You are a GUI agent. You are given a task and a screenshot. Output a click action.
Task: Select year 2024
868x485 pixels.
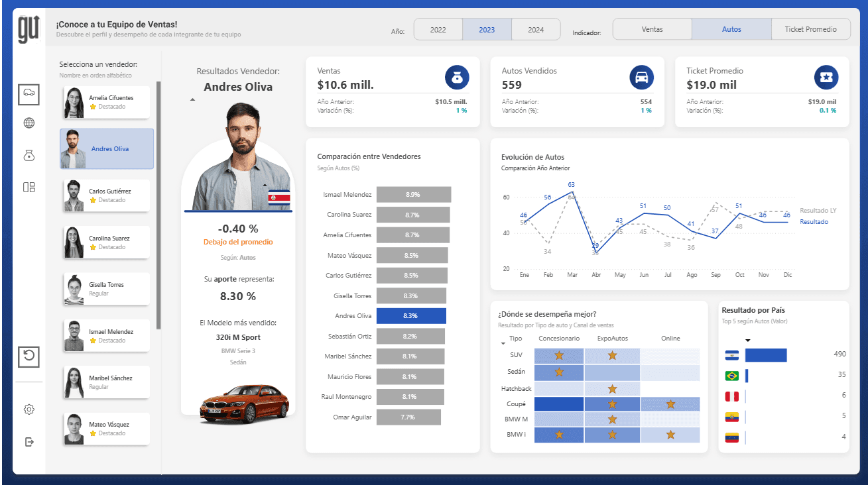tap(536, 30)
